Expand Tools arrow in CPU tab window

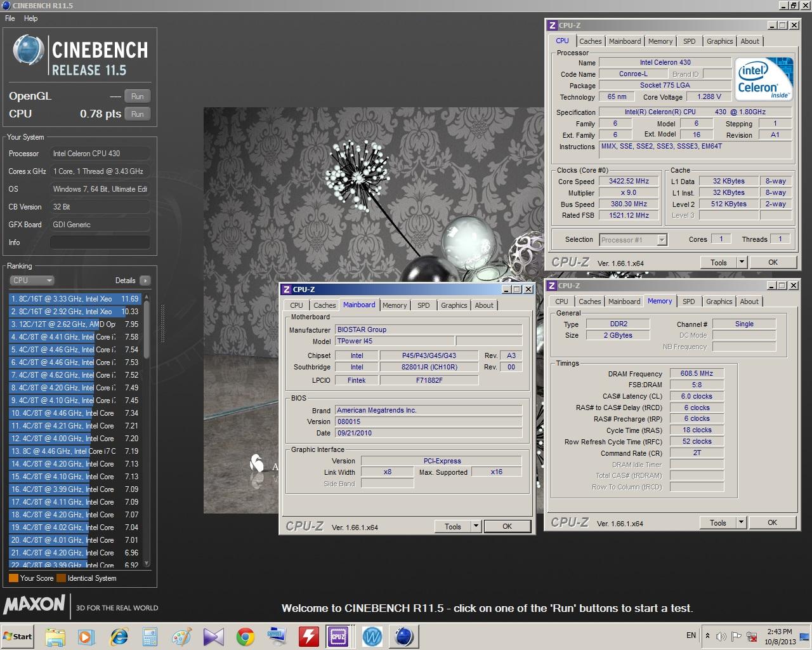point(742,262)
